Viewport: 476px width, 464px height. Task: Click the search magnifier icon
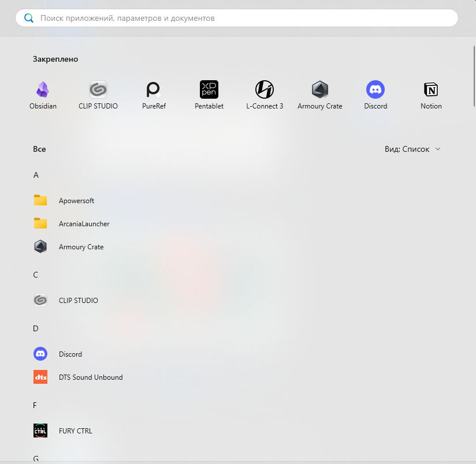pyautogui.click(x=29, y=18)
